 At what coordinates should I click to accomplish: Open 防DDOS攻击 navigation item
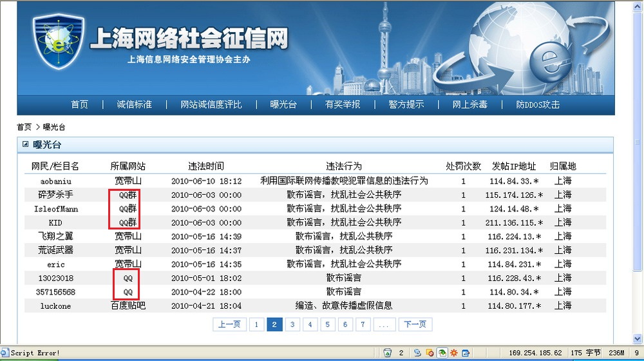pos(538,104)
